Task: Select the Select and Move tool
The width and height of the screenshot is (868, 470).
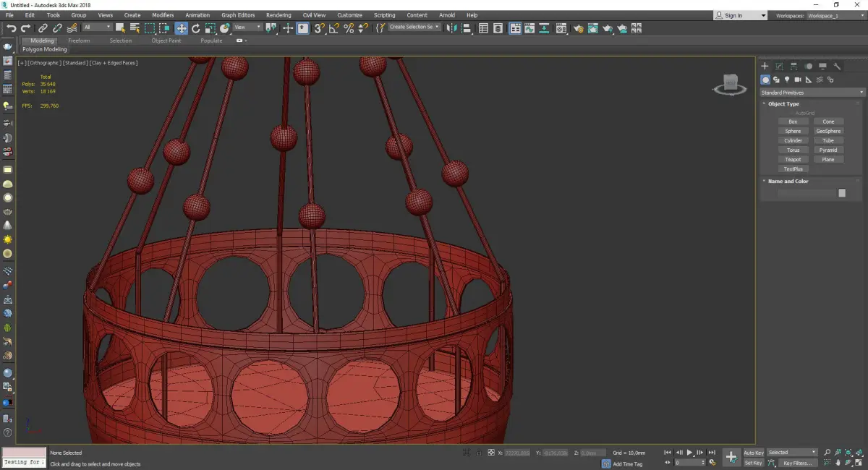Action: click(x=181, y=28)
